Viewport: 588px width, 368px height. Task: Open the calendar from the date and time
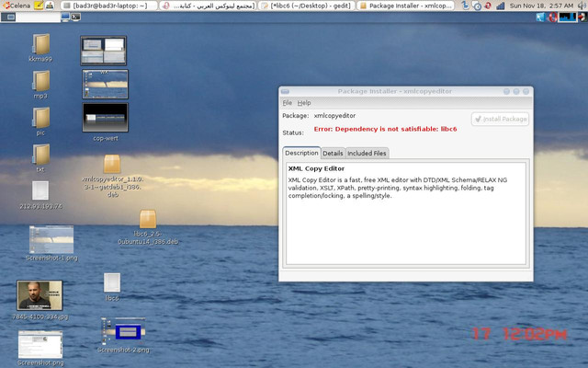tap(541, 6)
